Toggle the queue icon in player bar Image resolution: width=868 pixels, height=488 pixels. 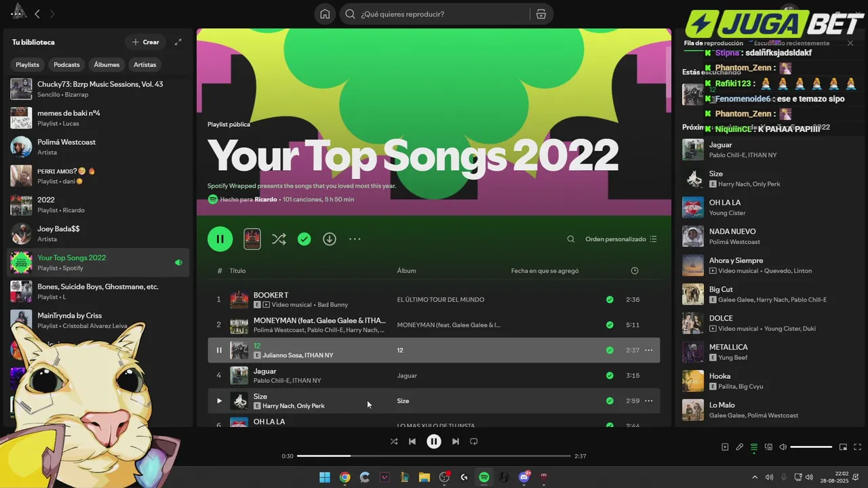coord(754,447)
